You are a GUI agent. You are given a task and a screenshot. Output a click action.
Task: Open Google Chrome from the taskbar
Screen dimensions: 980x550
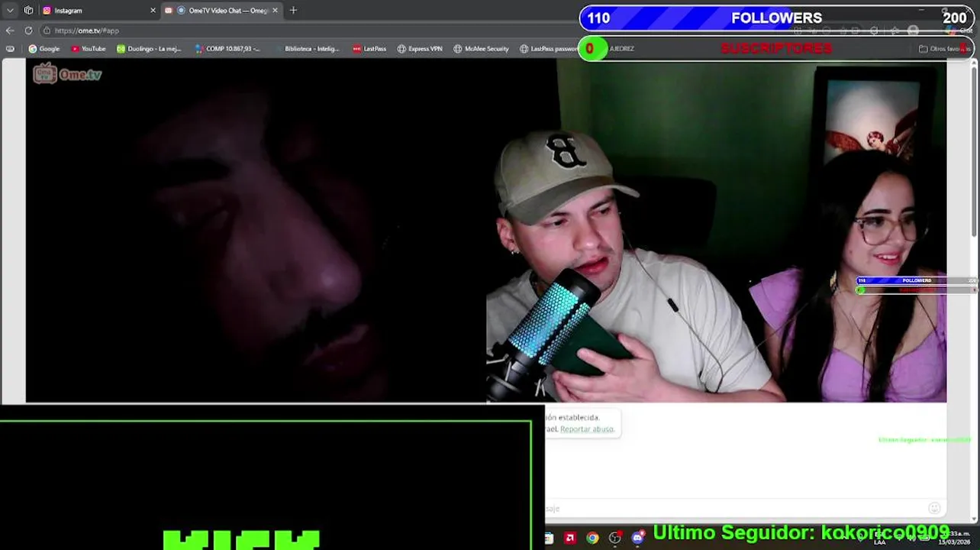point(592,539)
